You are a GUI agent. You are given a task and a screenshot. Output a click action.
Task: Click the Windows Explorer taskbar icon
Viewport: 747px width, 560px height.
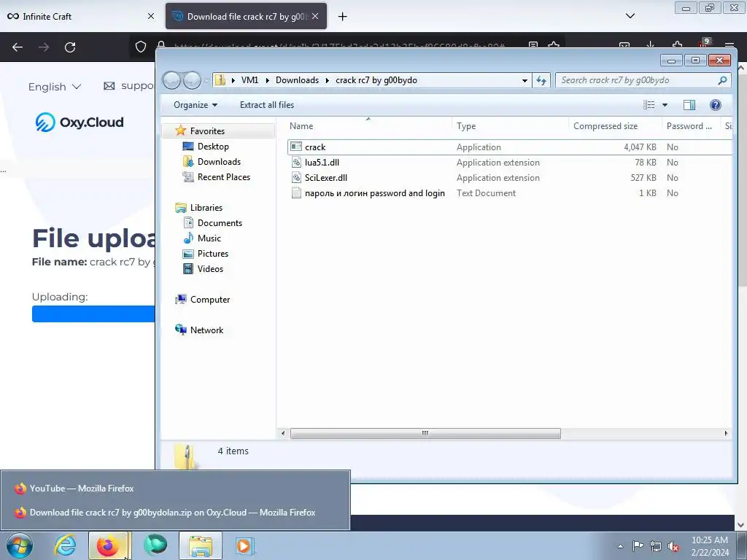(201, 545)
